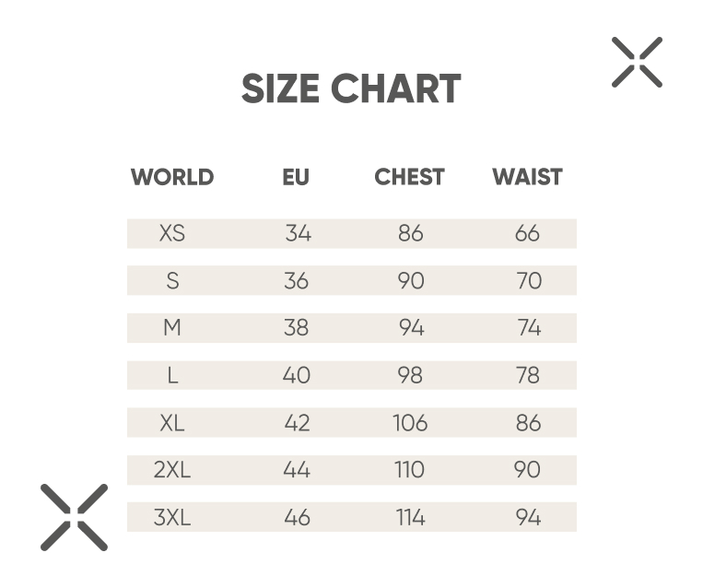Screen dimensions: 703x588
Task: Select the XS size row label
Action: pos(172,233)
